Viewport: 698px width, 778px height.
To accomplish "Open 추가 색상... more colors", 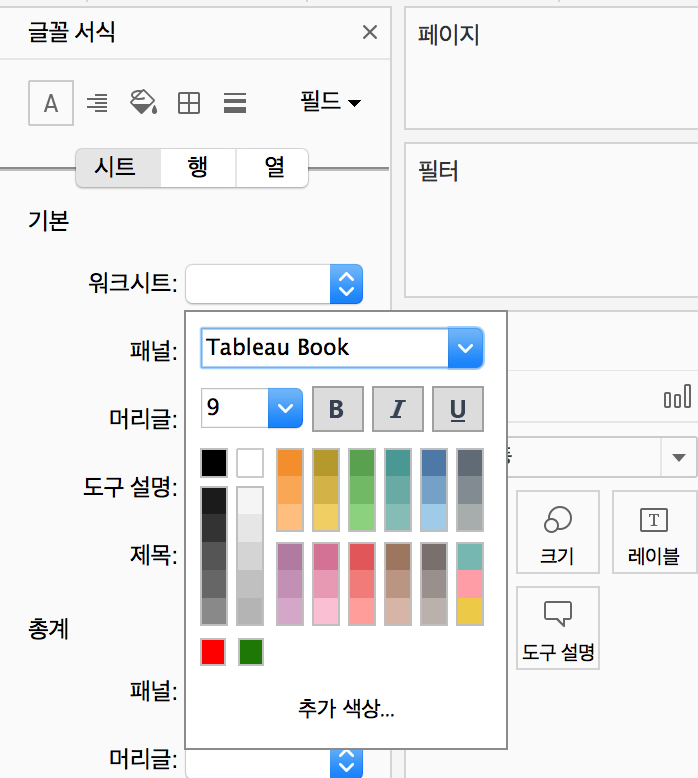I will [346, 708].
